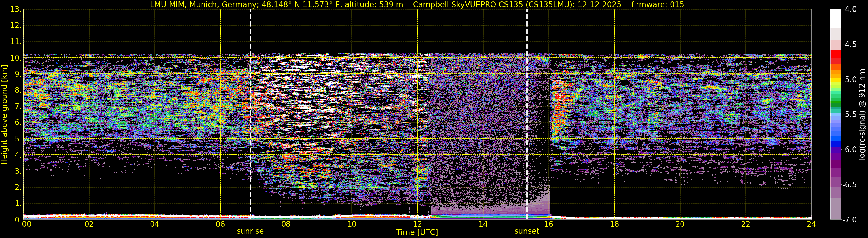Click the "10." height axis tick label
This screenshot has width=868, height=238.
16,58
